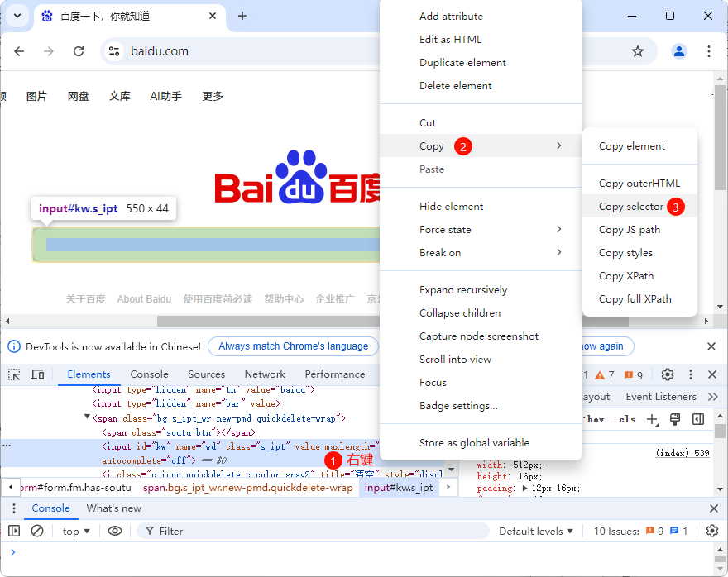The width and height of the screenshot is (728, 577).
Task: Expand the Copy submenu arrow
Action: [559, 145]
